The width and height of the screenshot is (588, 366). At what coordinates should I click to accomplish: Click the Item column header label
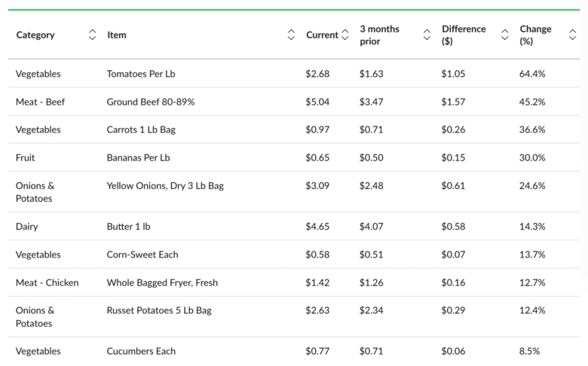(x=117, y=35)
